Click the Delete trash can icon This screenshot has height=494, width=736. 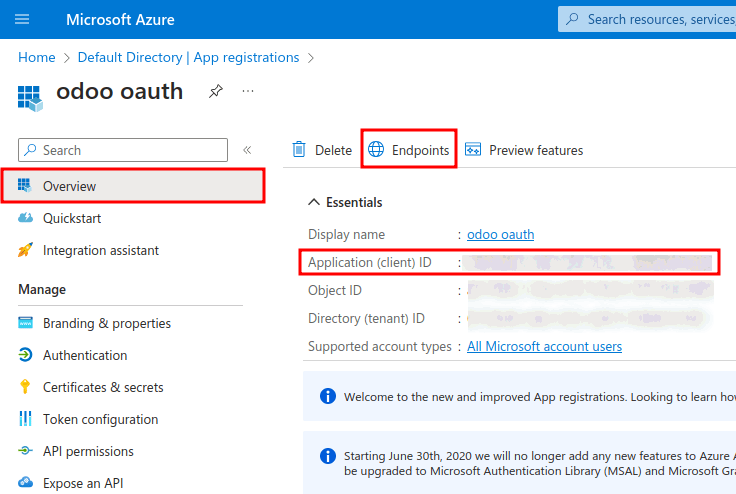point(299,150)
